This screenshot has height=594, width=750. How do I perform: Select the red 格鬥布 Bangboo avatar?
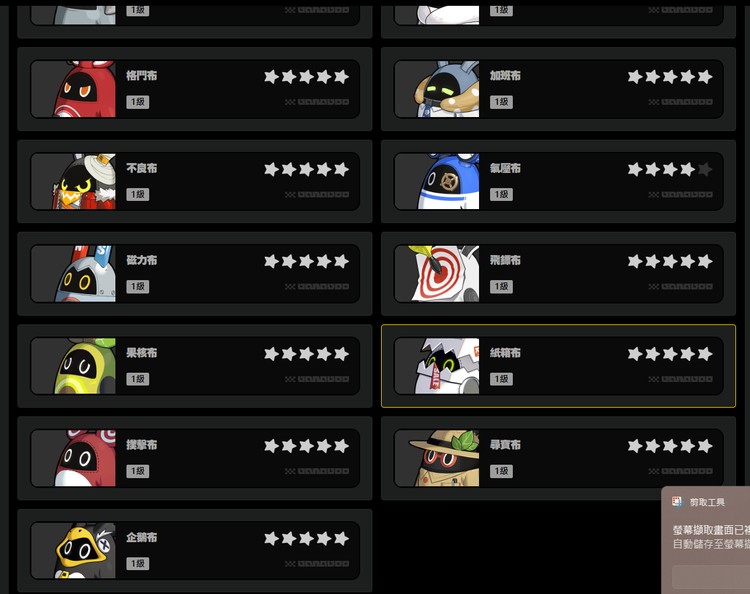click(x=84, y=89)
